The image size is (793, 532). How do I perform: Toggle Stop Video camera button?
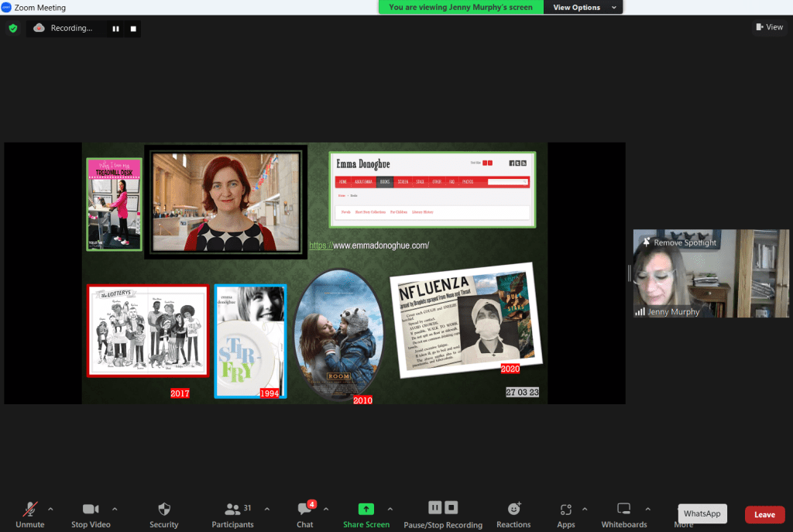(91, 510)
